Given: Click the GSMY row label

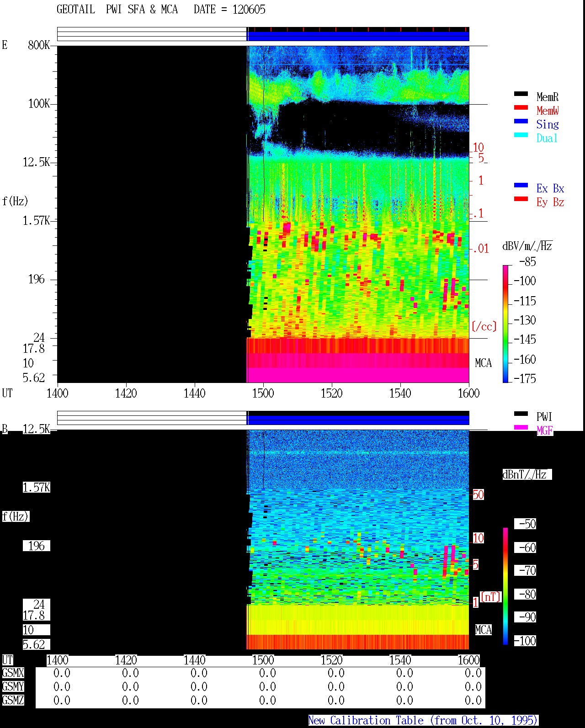Looking at the screenshot, I should point(13,686).
